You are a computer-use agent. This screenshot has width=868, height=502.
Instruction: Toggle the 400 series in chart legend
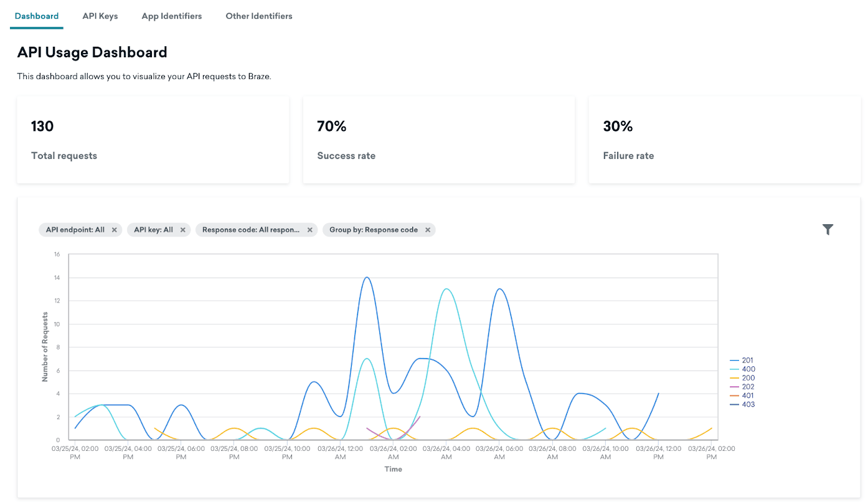tap(747, 369)
